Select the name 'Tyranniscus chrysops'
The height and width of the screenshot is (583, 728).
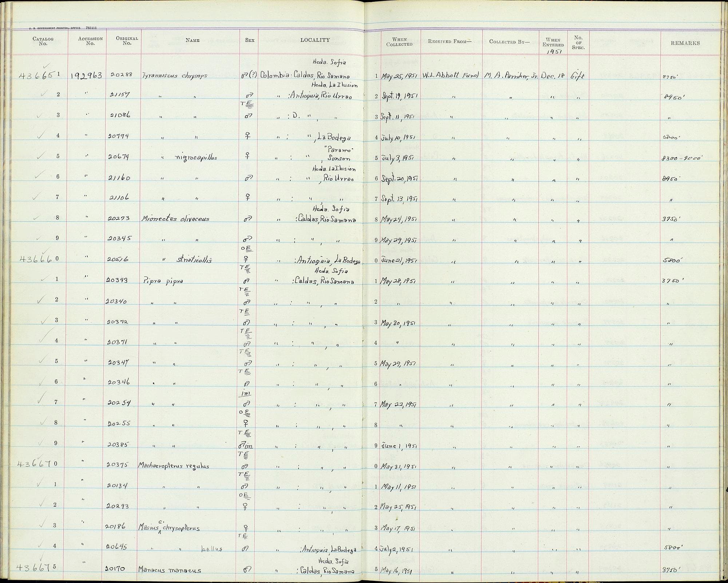click(175, 76)
